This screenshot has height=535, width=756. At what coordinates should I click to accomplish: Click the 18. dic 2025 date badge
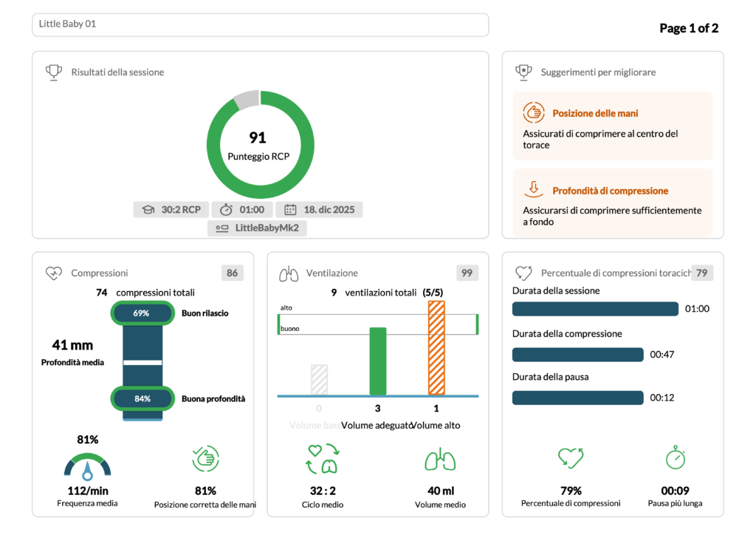point(319,210)
